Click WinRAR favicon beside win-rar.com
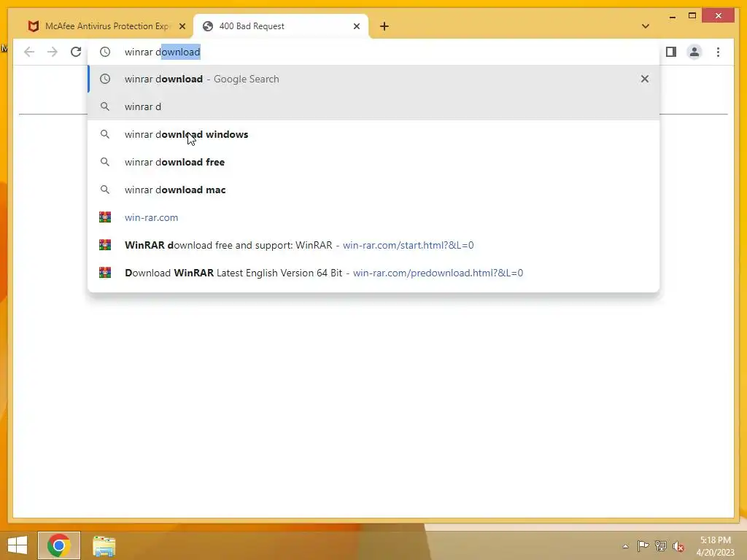 [105, 217]
